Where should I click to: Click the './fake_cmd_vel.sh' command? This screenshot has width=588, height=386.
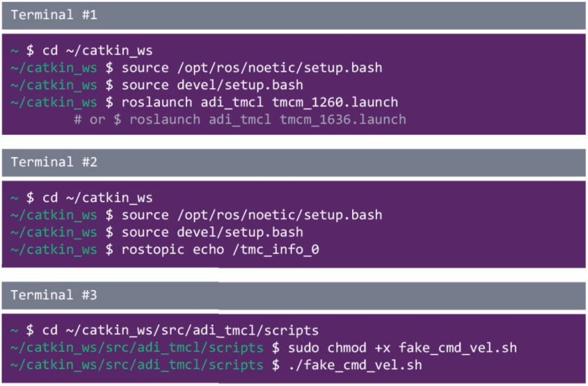tap(355, 365)
